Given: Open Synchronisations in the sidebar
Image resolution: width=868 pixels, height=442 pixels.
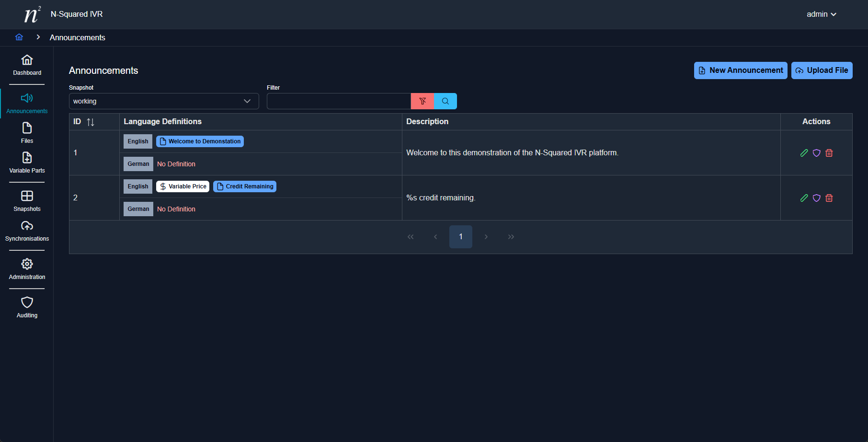Looking at the screenshot, I should coord(27,231).
